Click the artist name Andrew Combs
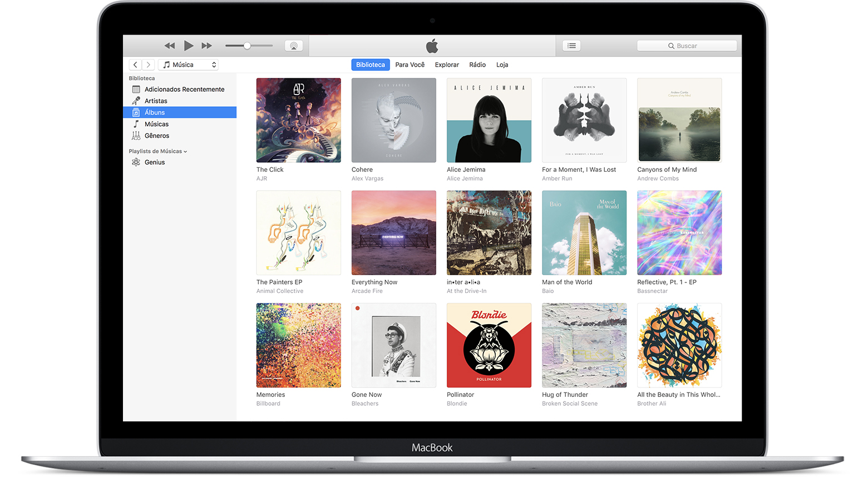 pyautogui.click(x=658, y=178)
